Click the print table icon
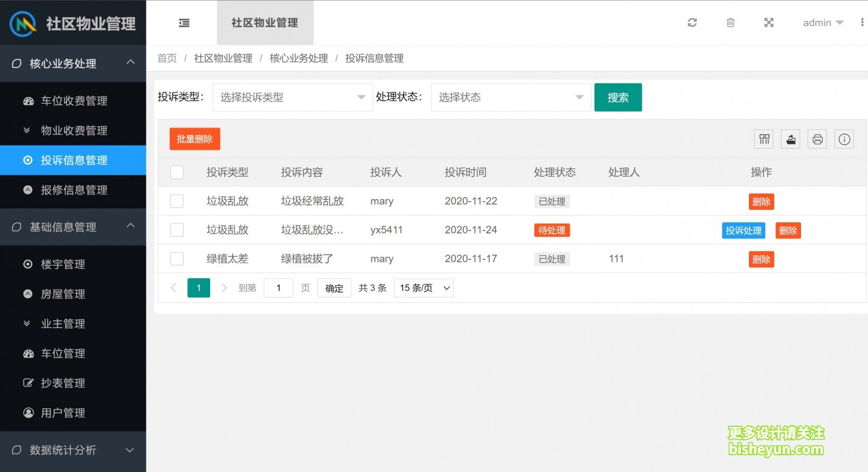Viewport: 868px width, 472px height. (817, 139)
